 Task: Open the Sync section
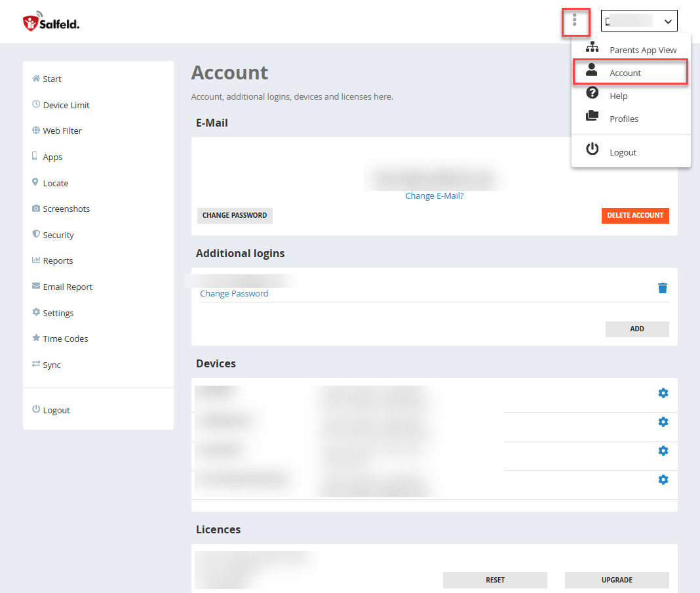[x=51, y=365]
